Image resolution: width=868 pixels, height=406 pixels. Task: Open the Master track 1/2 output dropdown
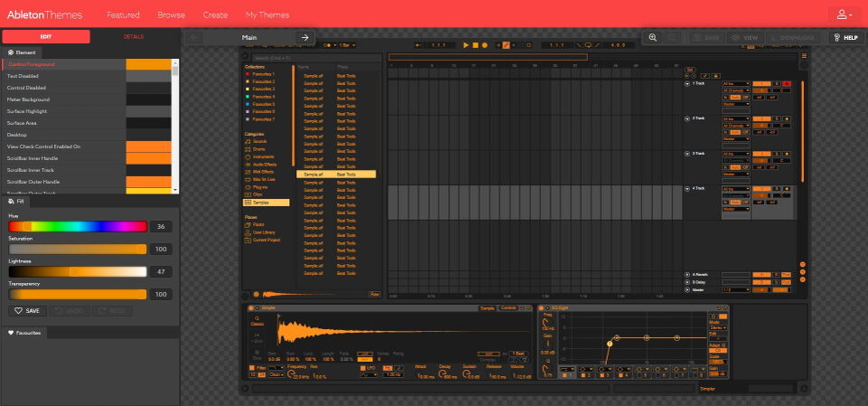click(736, 289)
